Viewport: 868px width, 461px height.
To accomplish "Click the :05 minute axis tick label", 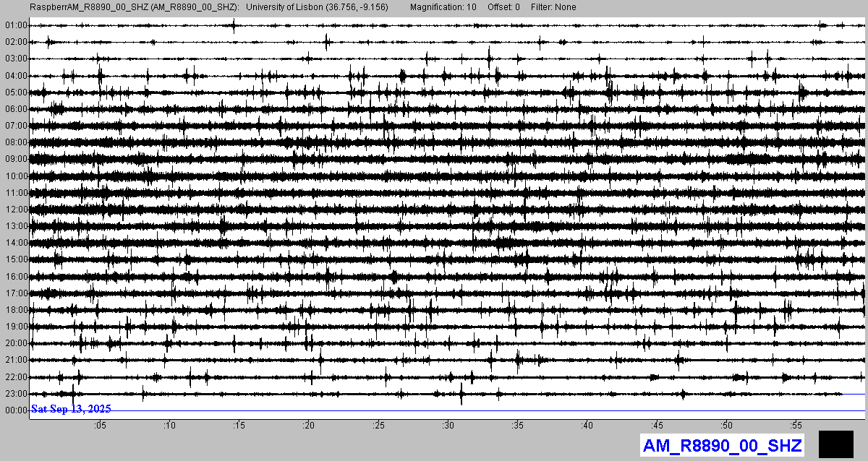I will pos(100,425).
